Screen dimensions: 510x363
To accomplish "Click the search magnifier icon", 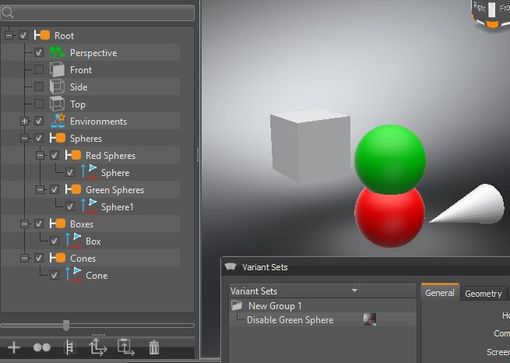I will [7, 13].
